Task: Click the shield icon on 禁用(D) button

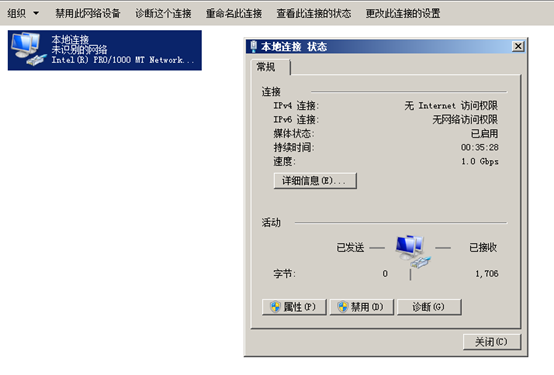Action: pyautogui.click(x=343, y=307)
